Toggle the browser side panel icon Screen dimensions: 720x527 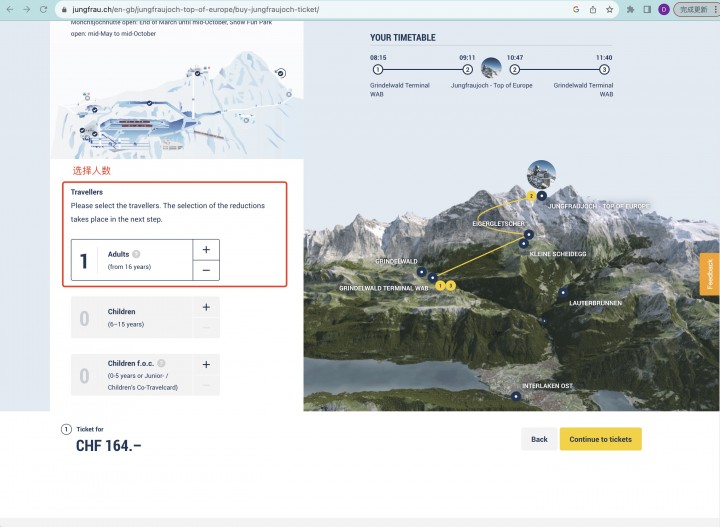pyautogui.click(x=647, y=9)
